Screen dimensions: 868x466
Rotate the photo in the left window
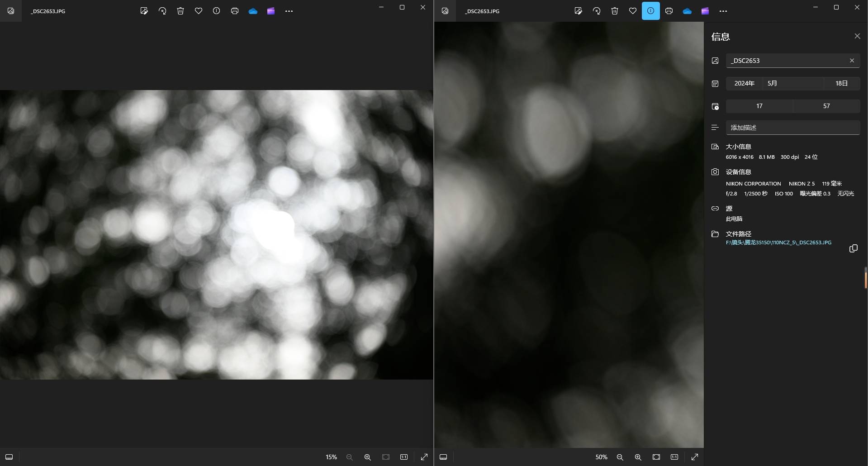[162, 11]
